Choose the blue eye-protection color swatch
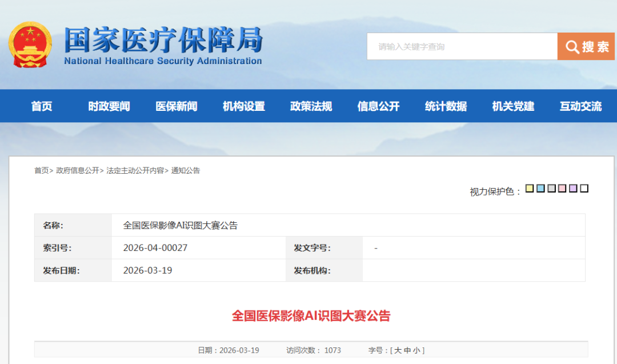617x364 pixels. point(540,189)
